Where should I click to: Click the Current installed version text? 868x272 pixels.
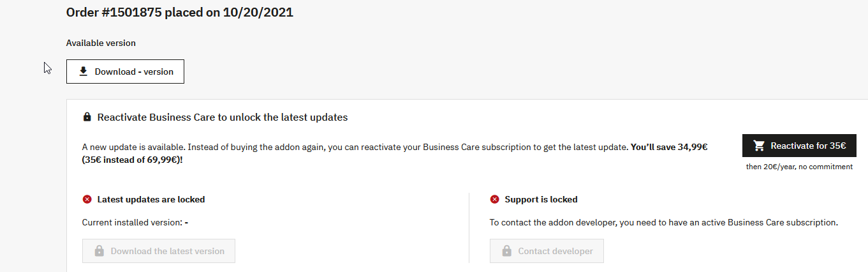coord(135,223)
